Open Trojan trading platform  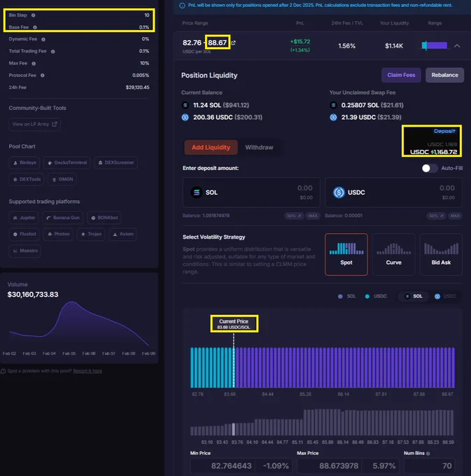coord(91,234)
